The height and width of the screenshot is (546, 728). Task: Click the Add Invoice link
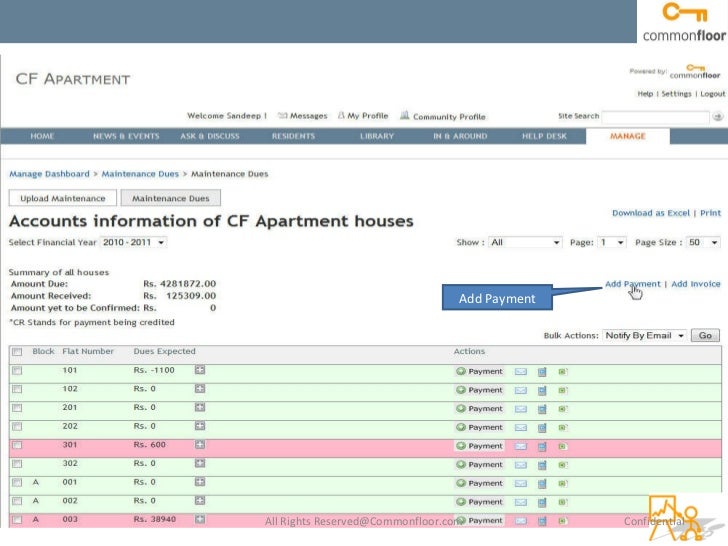click(696, 284)
